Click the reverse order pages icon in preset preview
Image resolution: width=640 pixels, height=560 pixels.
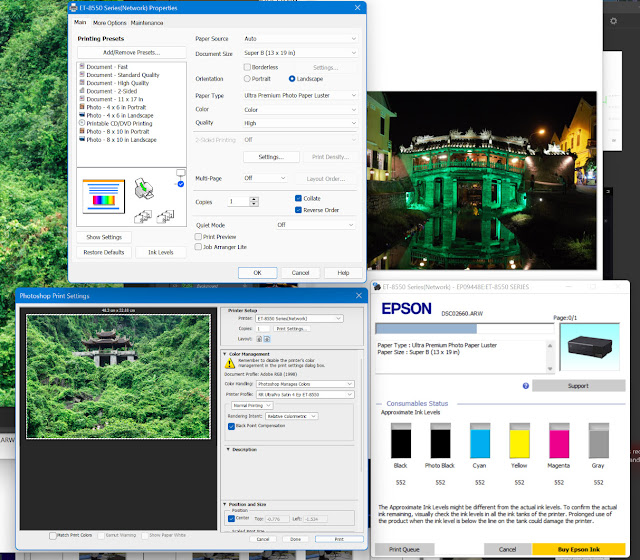coord(166,217)
